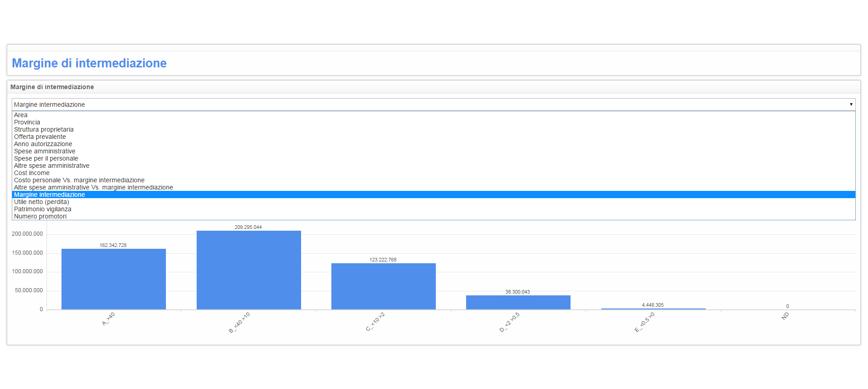Select the Area option in the dropdown
The width and height of the screenshot is (868, 389).
[434, 115]
